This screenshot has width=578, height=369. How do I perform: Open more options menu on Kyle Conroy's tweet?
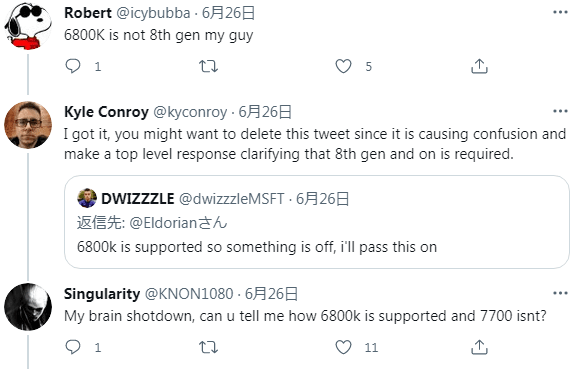click(x=560, y=111)
